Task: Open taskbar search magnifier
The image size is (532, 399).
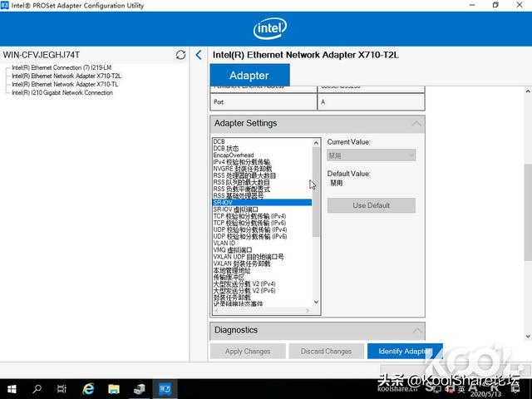Action: (x=37, y=389)
